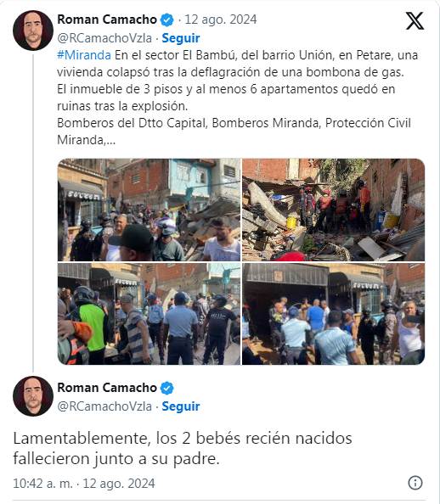Open the top @RCamachoVzla handle
Screen dimensions: 440x504
(x=104, y=38)
